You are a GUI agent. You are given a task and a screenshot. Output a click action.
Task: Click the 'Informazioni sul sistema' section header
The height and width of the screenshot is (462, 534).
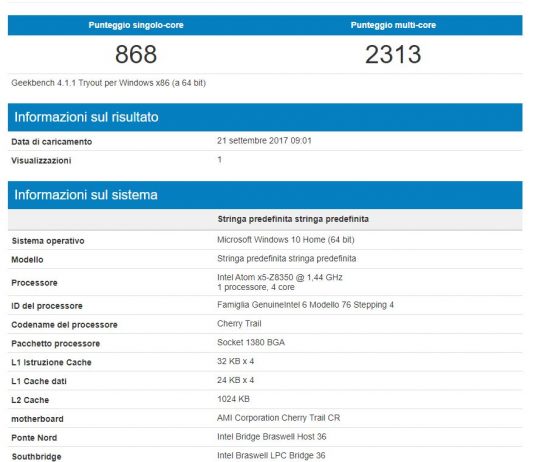265,195
